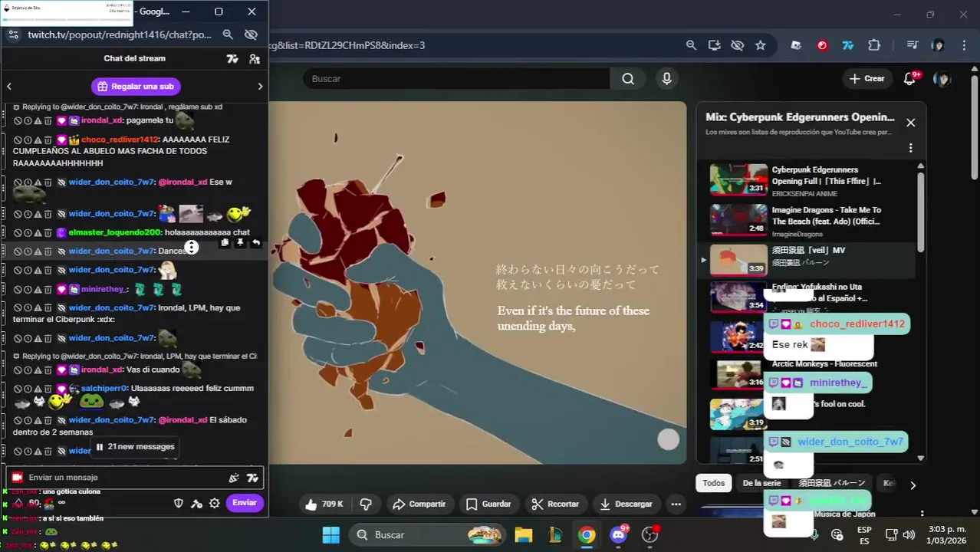Screen dimensions: 980x552
Task: Open YouTube account avatar menu
Action: [x=942, y=78]
